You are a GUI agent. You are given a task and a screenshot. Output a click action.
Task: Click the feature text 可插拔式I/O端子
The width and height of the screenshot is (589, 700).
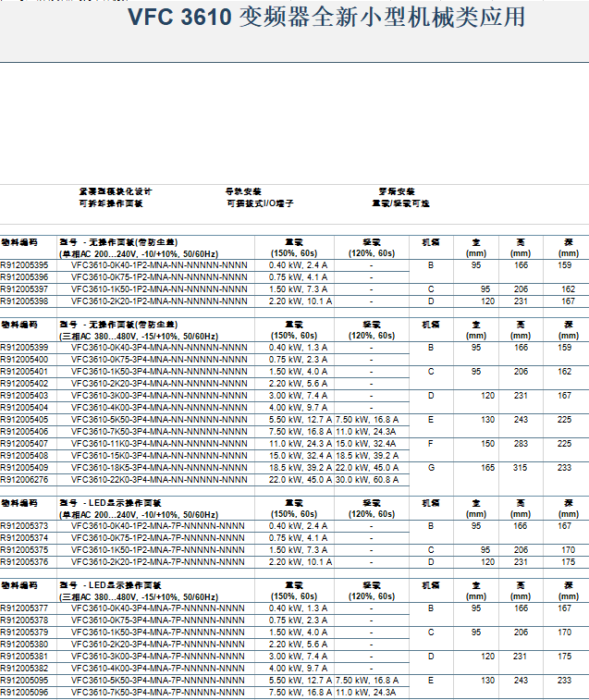click(261, 203)
